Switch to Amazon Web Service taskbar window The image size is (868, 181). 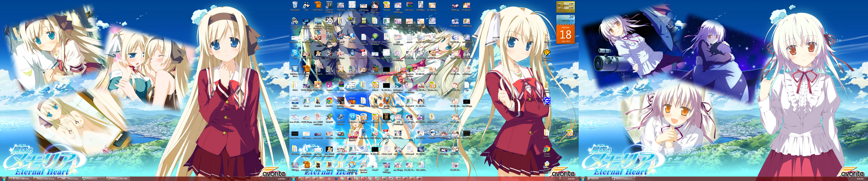(x=45, y=179)
